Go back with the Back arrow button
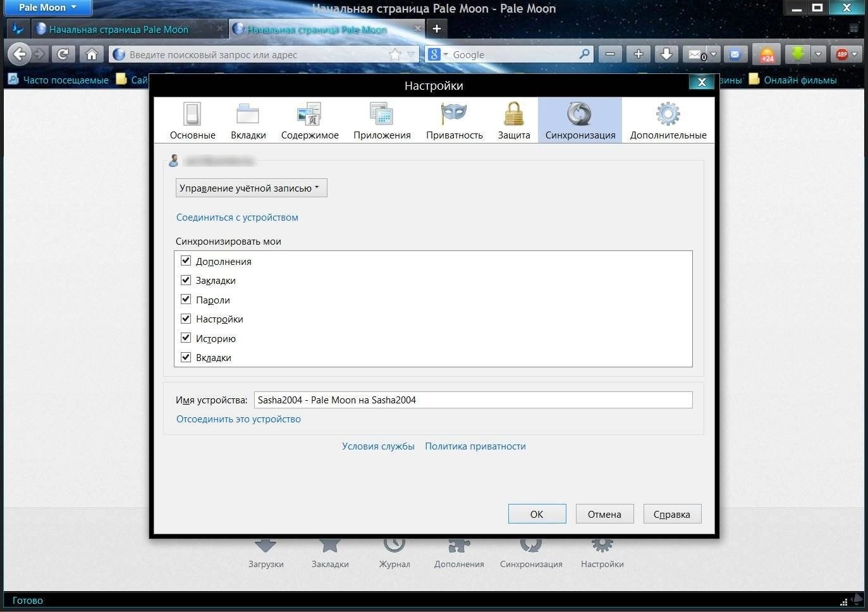 pos(20,54)
